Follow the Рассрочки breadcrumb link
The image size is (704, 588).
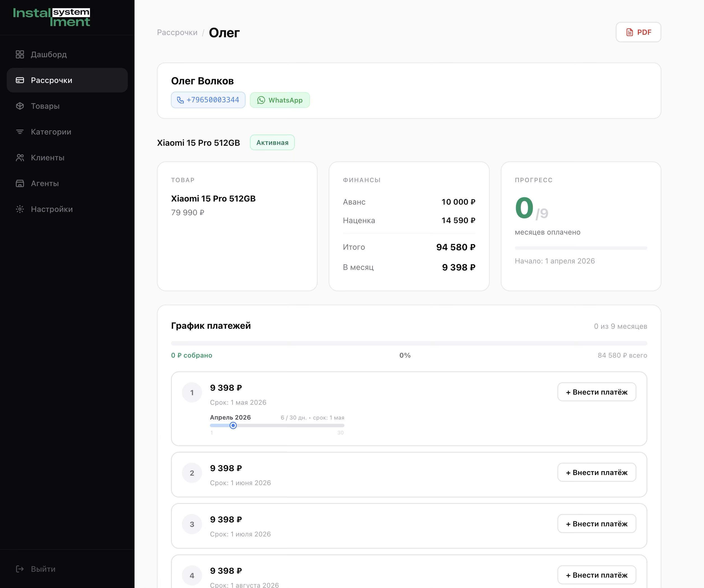(177, 33)
